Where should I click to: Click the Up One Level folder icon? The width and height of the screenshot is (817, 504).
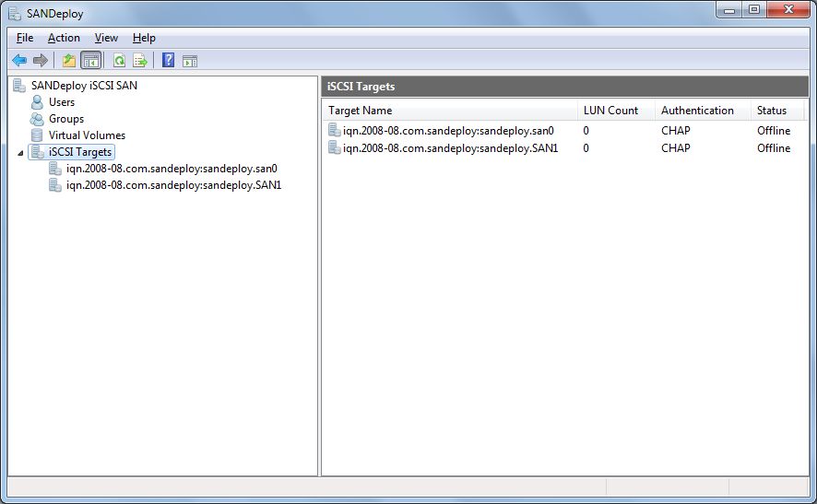click(69, 61)
